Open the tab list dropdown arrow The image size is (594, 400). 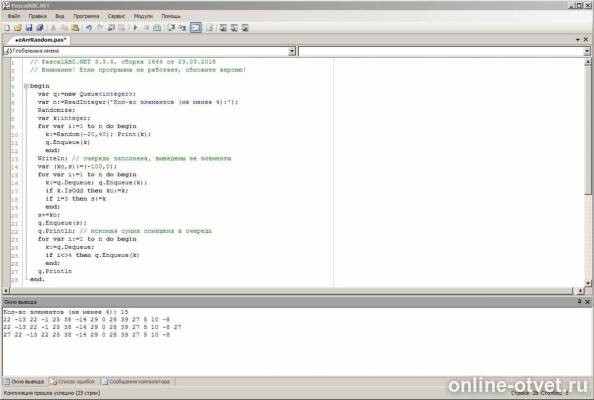point(578,39)
